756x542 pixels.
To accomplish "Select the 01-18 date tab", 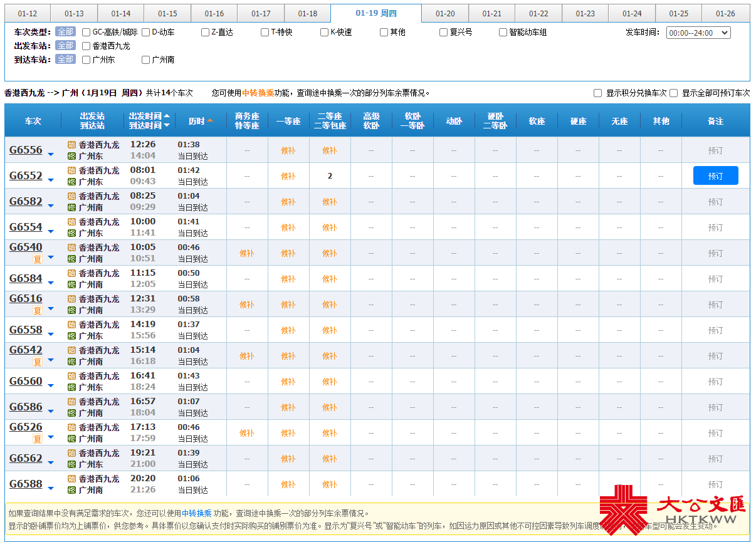I will click(307, 14).
